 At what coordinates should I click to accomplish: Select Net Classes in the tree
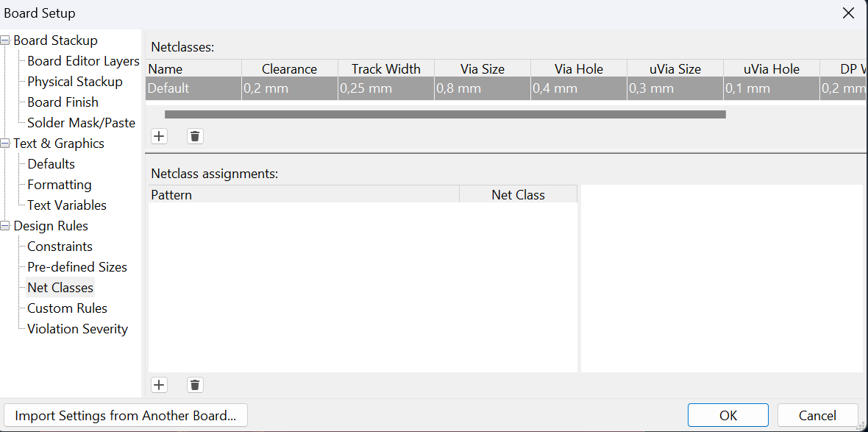pyautogui.click(x=60, y=288)
